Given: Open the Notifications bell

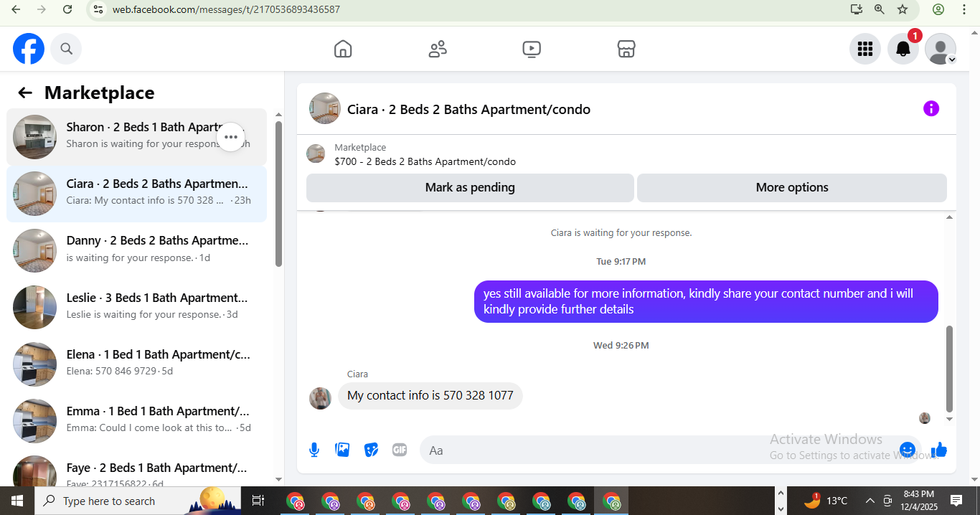Looking at the screenshot, I should click(x=903, y=49).
